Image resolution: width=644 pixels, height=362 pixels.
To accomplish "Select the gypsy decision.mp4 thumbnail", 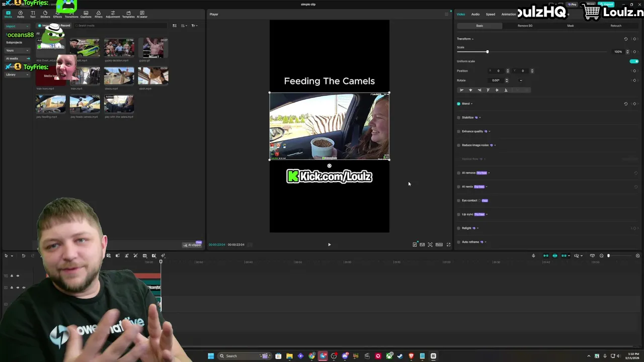I will [x=119, y=48].
